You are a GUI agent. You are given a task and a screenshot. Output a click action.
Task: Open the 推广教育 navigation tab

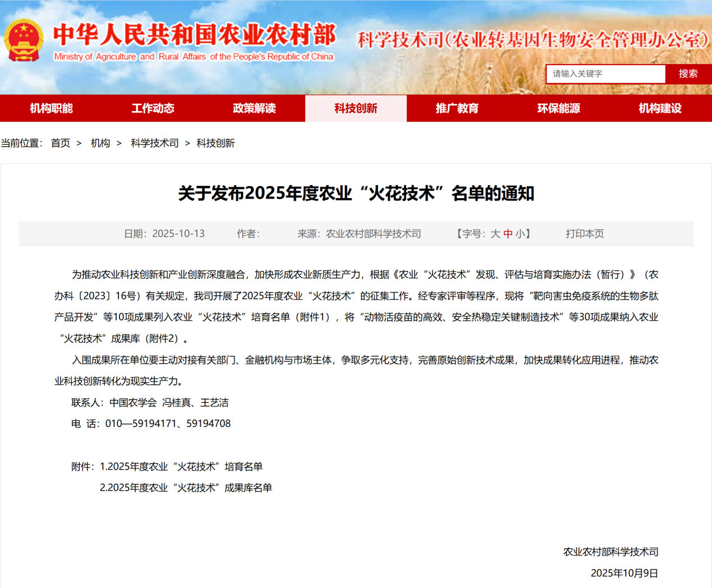[457, 108]
